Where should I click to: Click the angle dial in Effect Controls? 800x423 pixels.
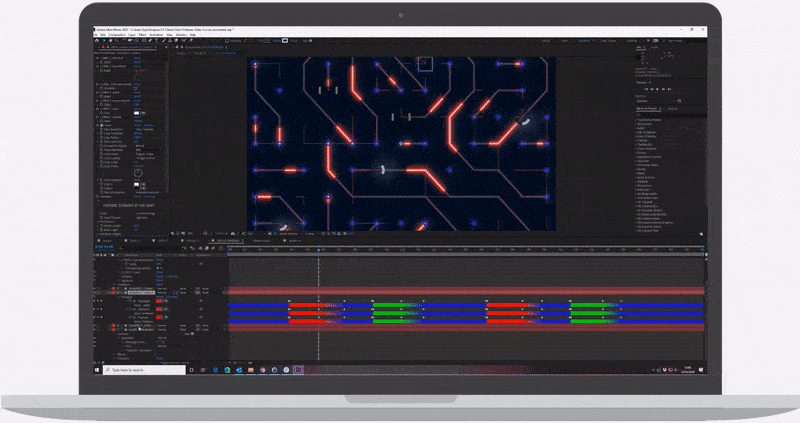click(x=138, y=173)
